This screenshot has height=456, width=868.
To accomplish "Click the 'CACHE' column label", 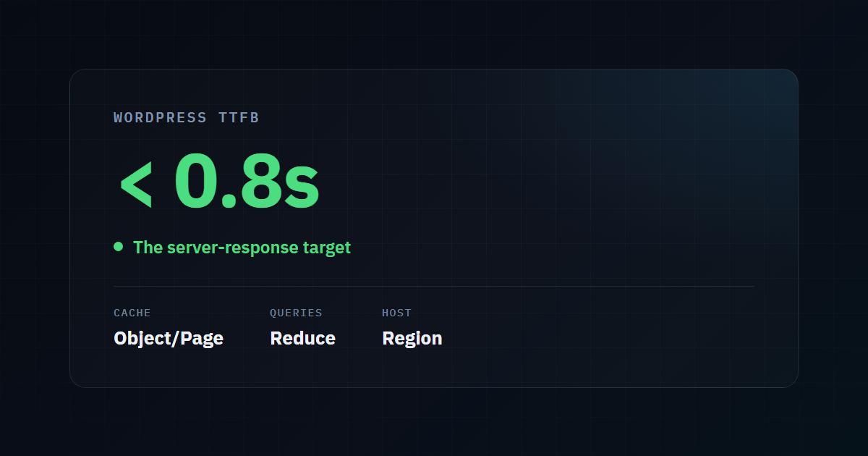I will coord(132,313).
